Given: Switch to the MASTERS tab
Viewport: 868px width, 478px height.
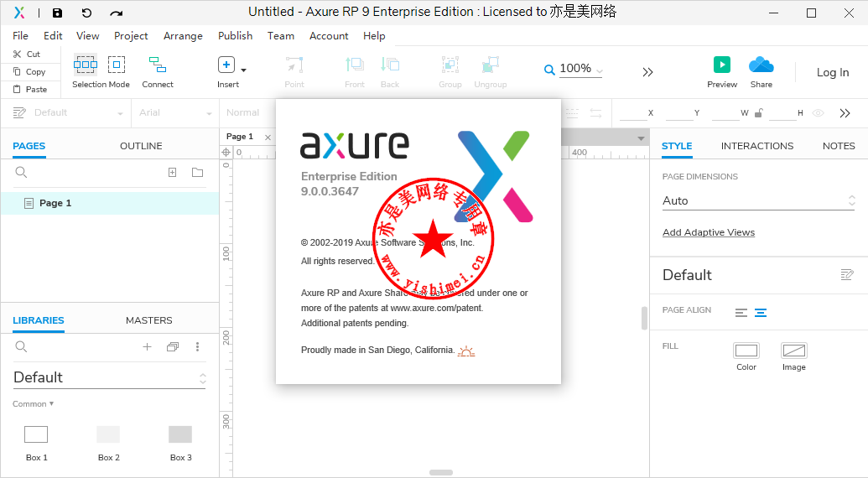Looking at the screenshot, I should pos(149,320).
